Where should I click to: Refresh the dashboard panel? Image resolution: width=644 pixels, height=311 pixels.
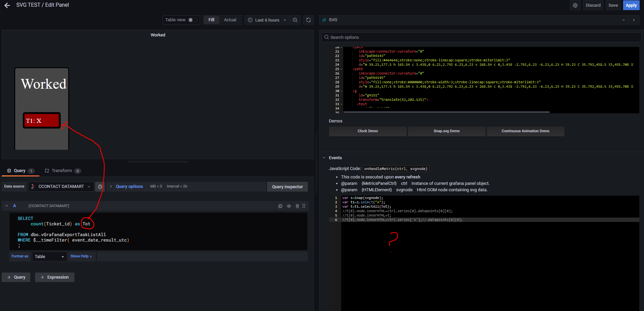308,20
